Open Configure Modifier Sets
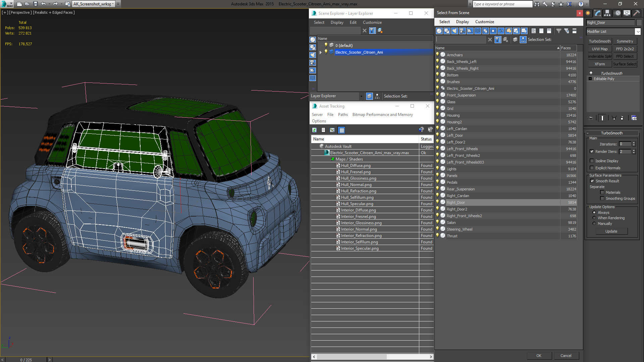 tap(634, 118)
